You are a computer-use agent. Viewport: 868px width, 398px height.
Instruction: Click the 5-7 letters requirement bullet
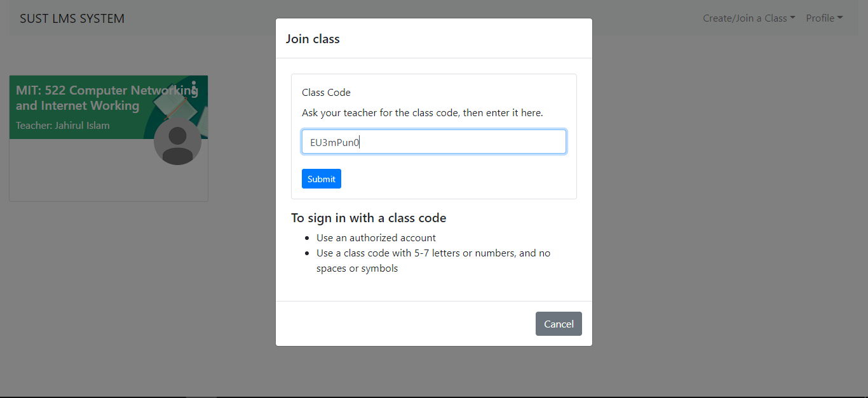433,260
